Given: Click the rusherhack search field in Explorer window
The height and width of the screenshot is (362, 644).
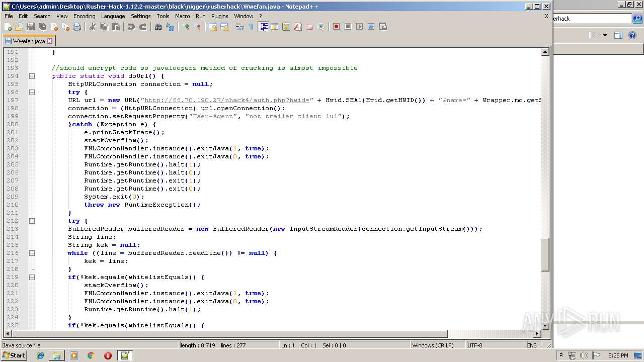Looking at the screenshot, I should point(592,19).
